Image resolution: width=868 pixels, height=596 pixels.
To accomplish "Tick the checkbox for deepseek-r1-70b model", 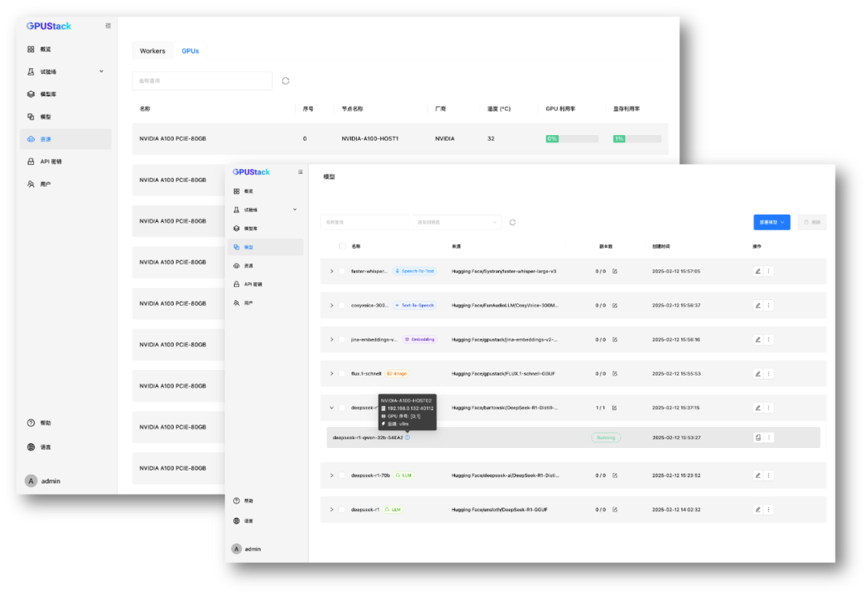I will click(x=342, y=475).
